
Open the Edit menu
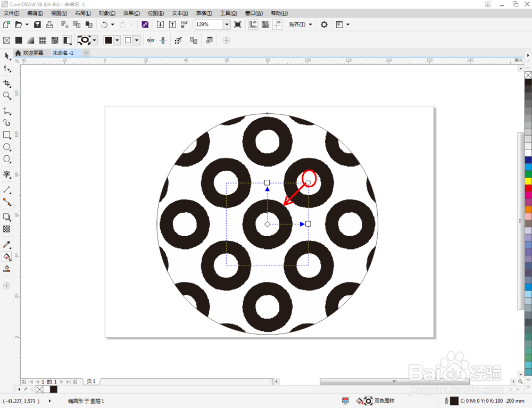coord(35,13)
